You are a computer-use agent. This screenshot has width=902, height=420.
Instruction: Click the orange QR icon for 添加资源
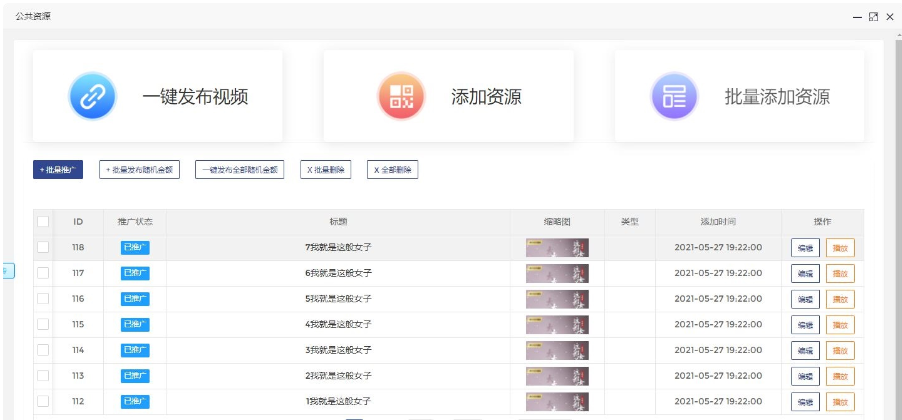pyautogui.click(x=401, y=96)
